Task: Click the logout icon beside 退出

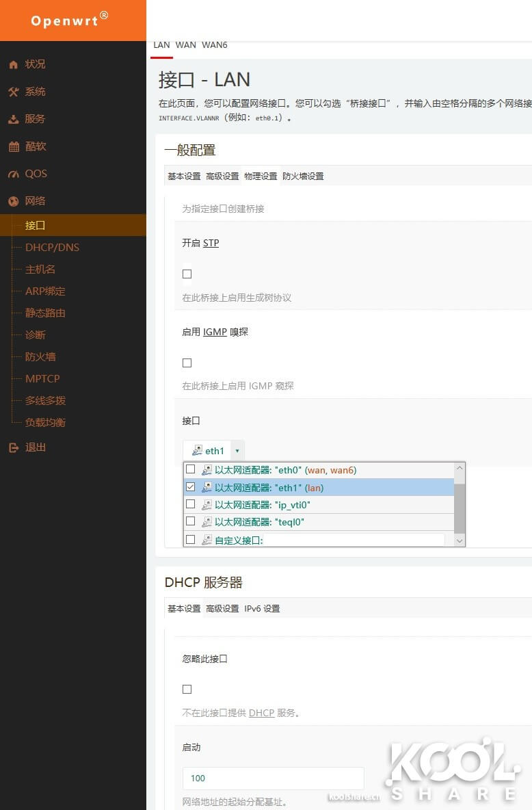Action: [x=13, y=447]
